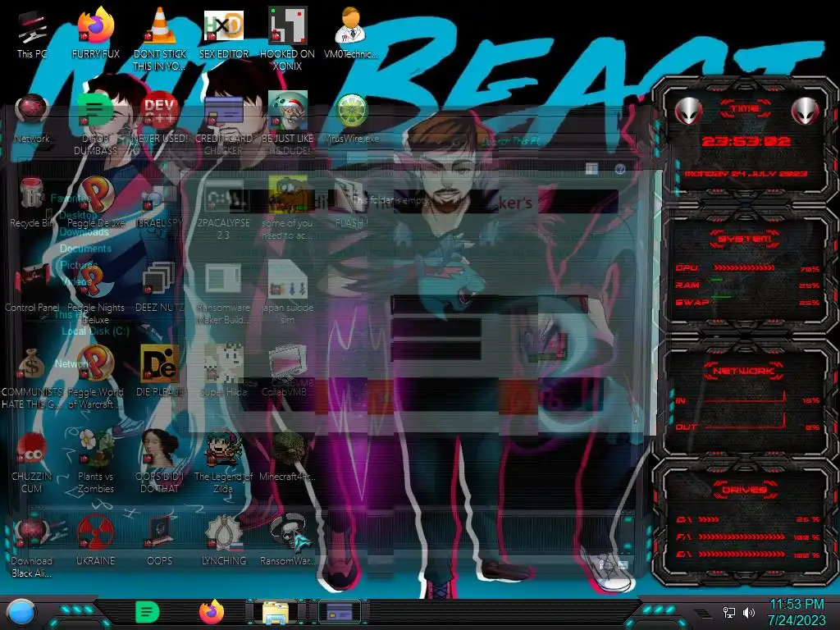
Task: Open the VLC cone desktop shortcut
Action: tap(159, 39)
